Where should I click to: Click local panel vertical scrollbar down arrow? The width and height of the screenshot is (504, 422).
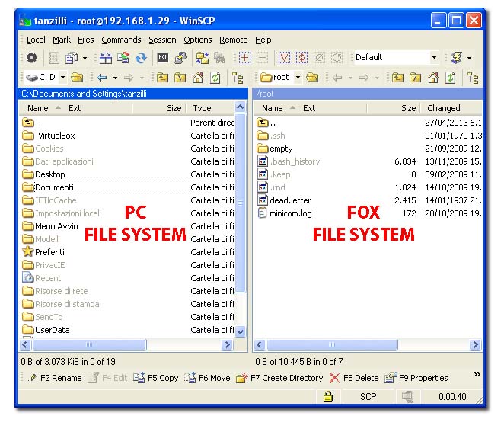[x=240, y=331]
